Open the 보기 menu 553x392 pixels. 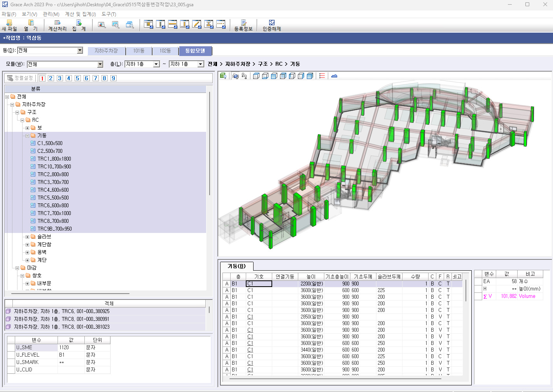[30, 14]
